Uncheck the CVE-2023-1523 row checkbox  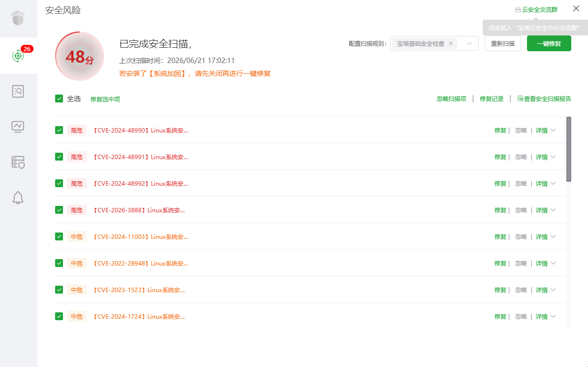coord(59,290)
